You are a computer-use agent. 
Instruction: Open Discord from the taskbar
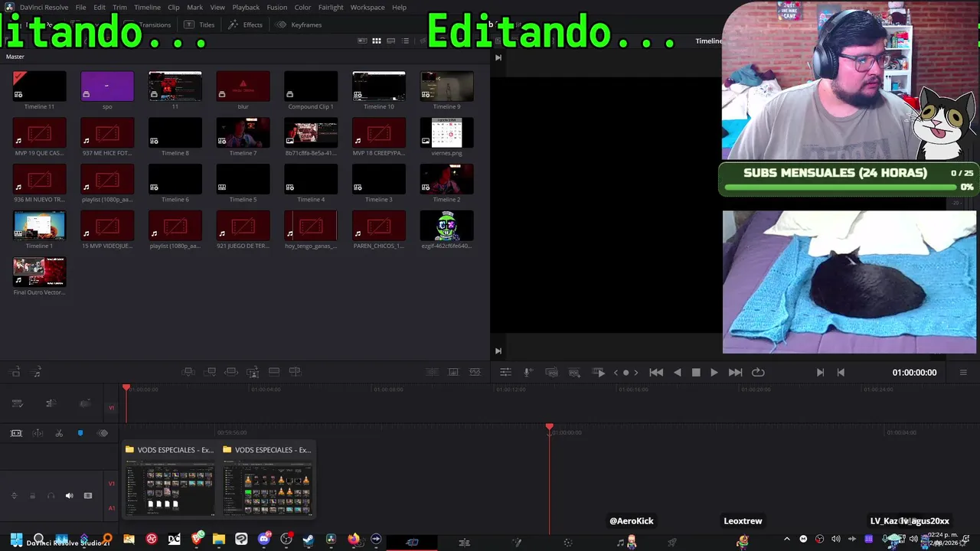pyautogui.click(x=264, y=540)
